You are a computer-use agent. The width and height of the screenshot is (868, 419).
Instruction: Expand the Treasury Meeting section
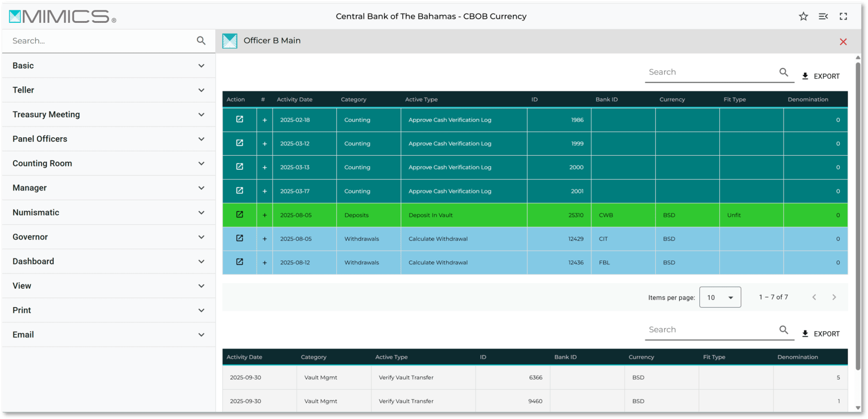pyautogui.click(x=108, y=115)
